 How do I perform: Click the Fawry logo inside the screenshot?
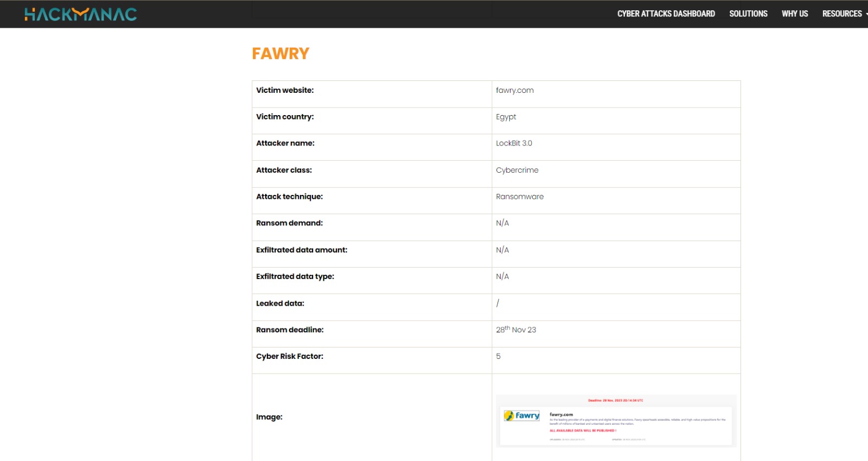522,416
